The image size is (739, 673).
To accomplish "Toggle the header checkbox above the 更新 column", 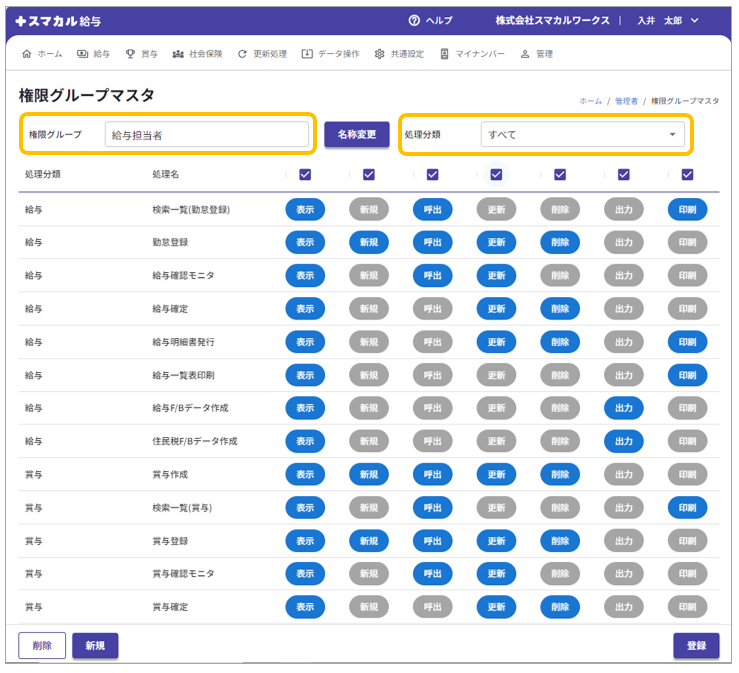I will pyautogui.click(x=496, y=174).
